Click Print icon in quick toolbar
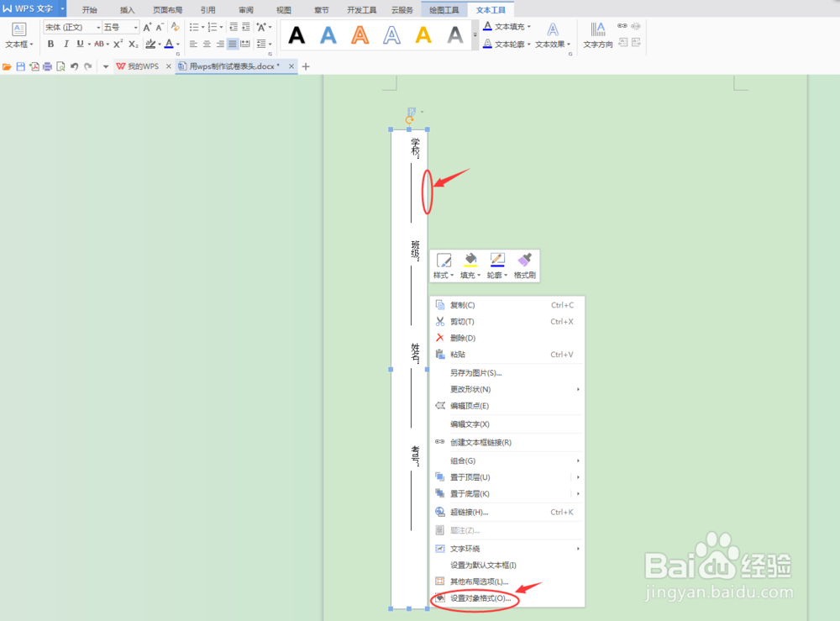Viewport: 840px width, 621px height. coord(48,66)
